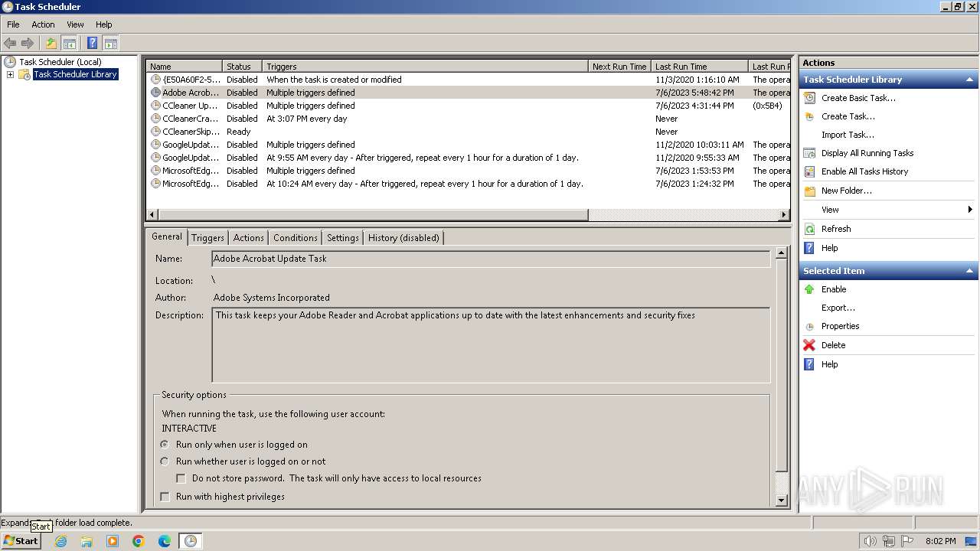The width and height of the screenshot is (980, 551).
Task: Expand the Task Scheduler Library node
Action: click(10, 74)
